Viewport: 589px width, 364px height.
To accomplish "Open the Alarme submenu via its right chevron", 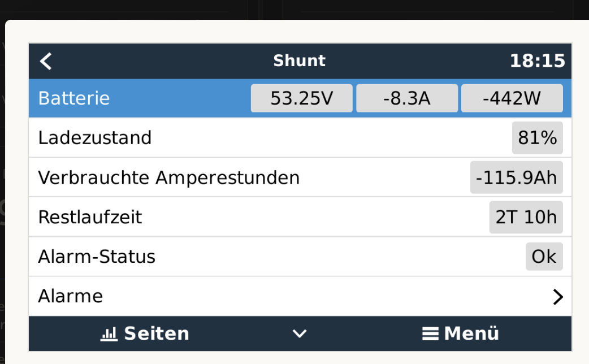I will point(557,297).
